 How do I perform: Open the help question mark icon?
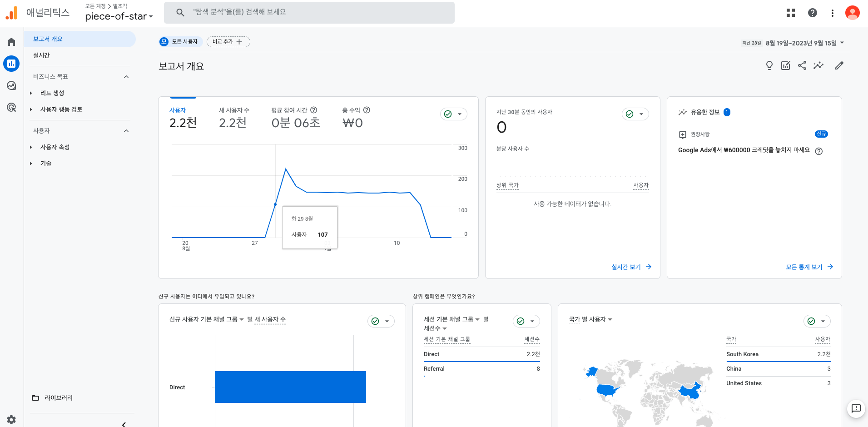tap(813, 13)
